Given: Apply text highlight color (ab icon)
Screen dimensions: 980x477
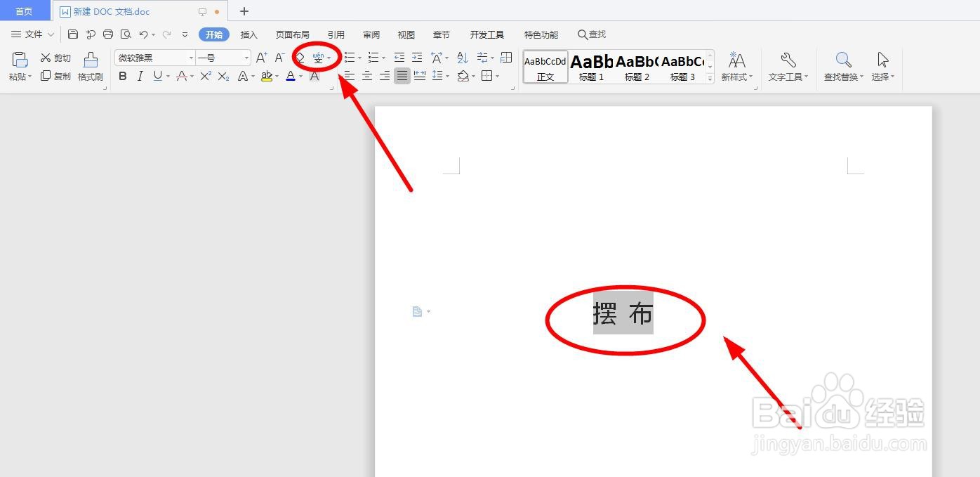Looking at the screenshot, I should point(267,76).
